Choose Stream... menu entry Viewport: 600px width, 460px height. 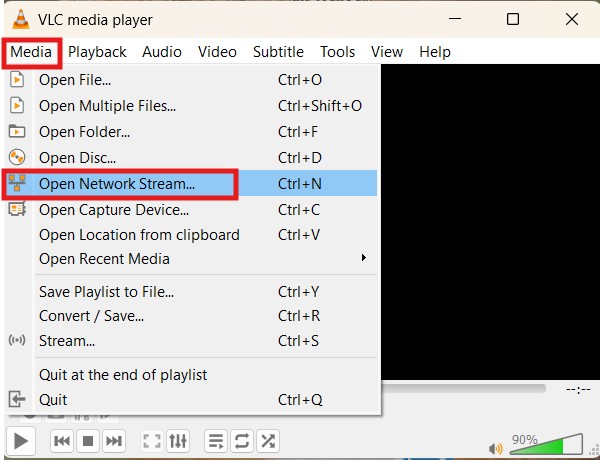[191, 340]
